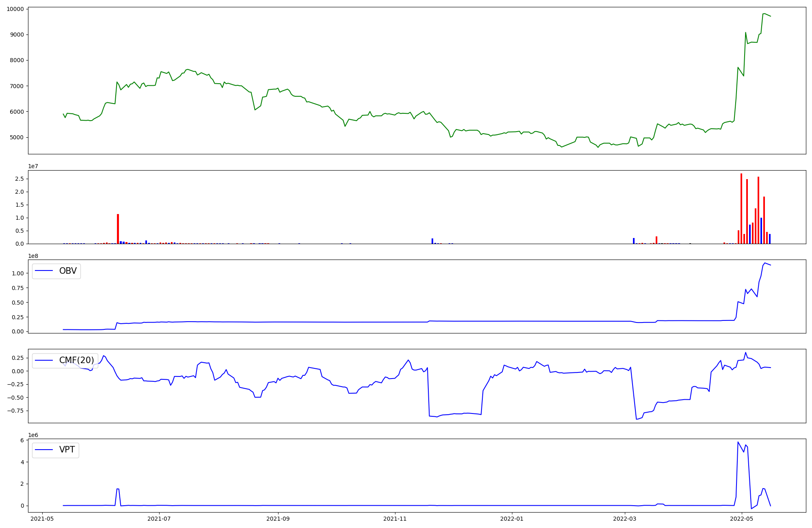Click the 10000 price axis label
This screenshot has height=528, width=812.
point(15,9)
